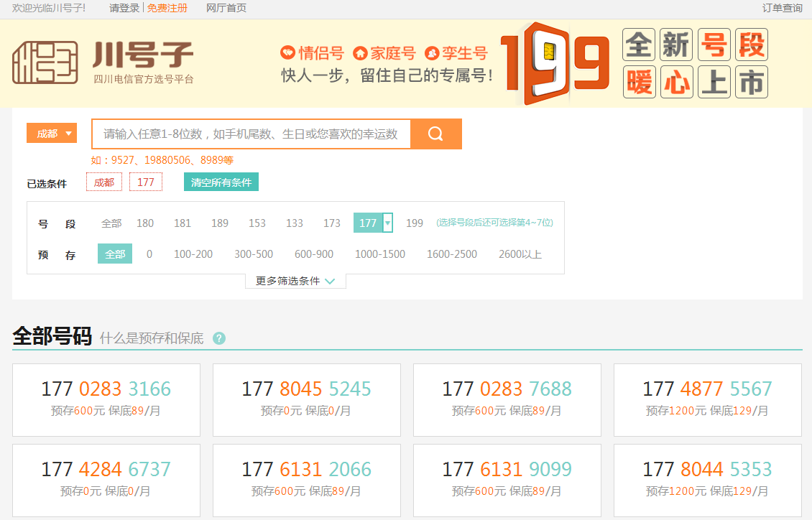The height and width of the screenshot is (520, 812).
Task: Open 订单查询 in top menu
Action: click(782, 8)
